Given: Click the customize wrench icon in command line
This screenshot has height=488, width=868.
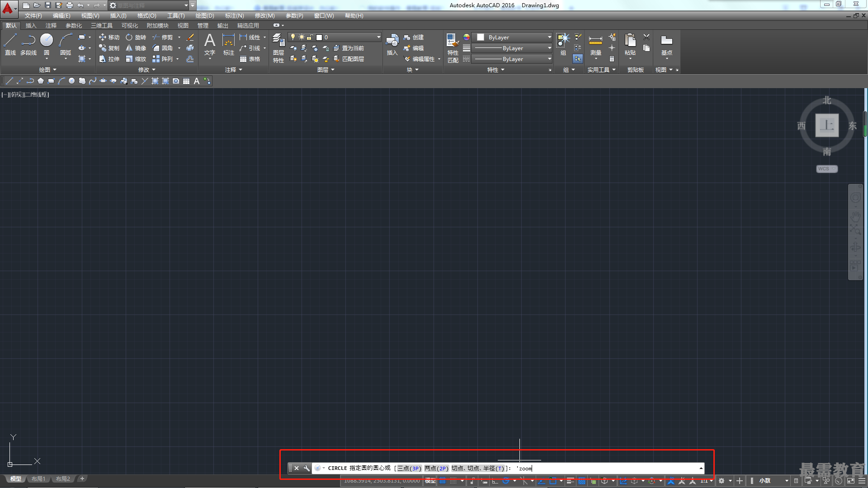Looking at the screenshot, I should [307, 468].
